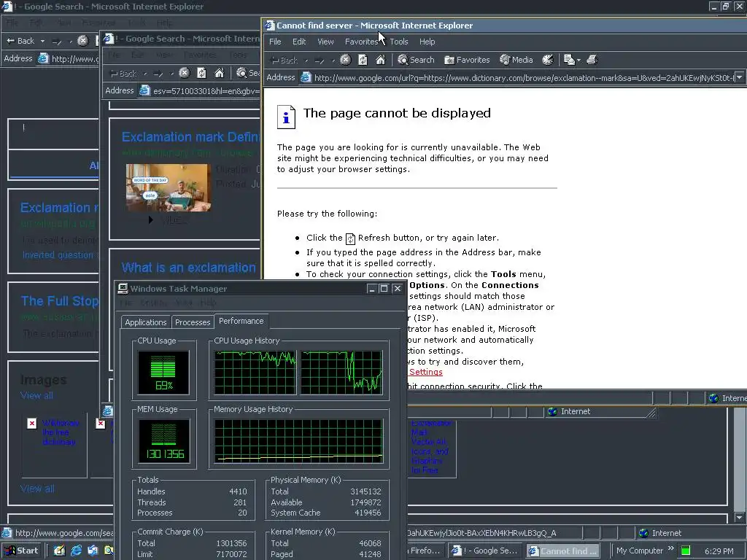This screenshot has height=560, width=747.
Task: Open Search pane in Cannot find server window
Action: coord(416,60)
